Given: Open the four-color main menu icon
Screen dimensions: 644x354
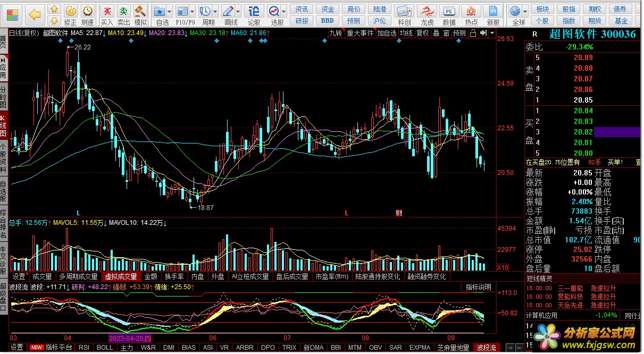Looking at the screenshot, I should 12,14.
